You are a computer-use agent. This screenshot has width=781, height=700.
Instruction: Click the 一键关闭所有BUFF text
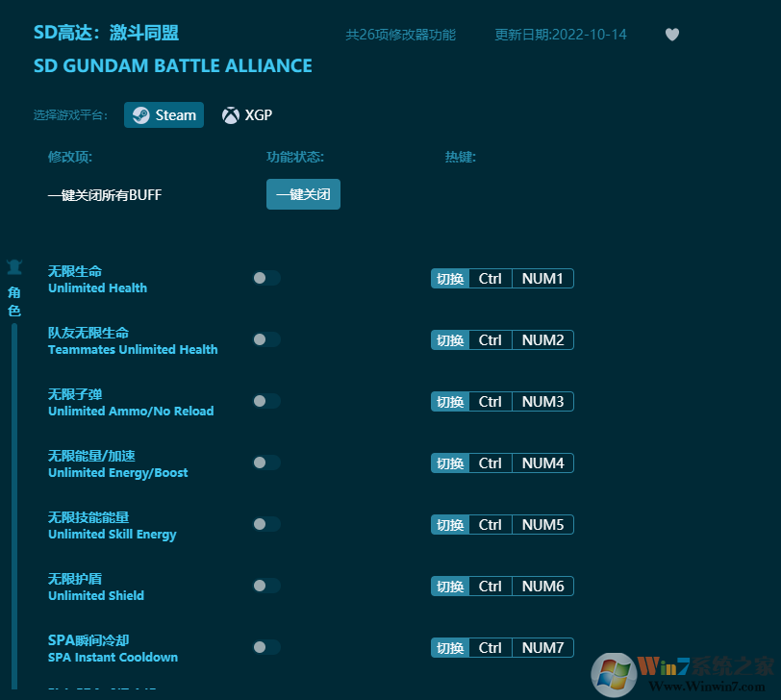[x=105, y=194]
